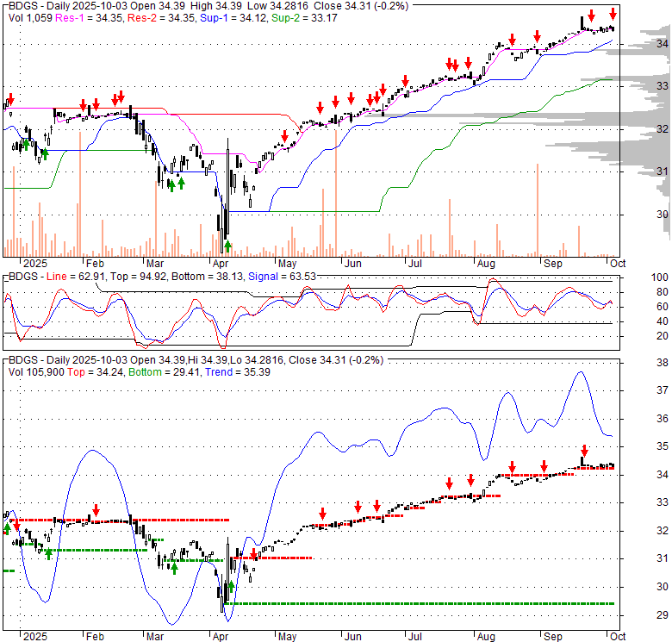Click the last red sell arrow near October in top chart

pyautogui.click(x=613, y=14)
